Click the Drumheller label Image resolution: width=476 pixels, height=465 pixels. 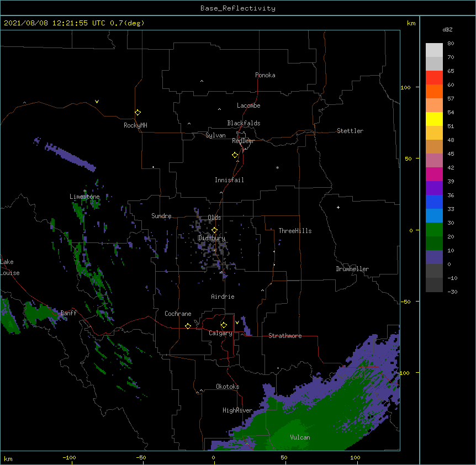pyautogui.click(x=352, y=269)
